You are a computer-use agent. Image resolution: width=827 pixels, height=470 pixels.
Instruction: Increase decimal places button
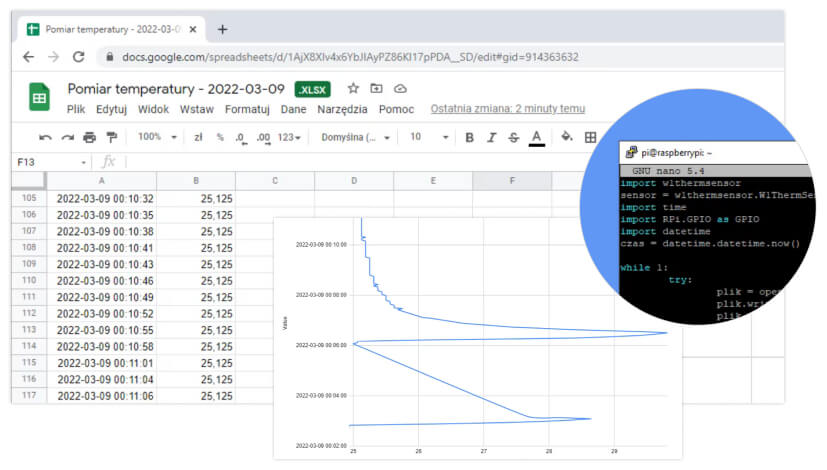tap(263, 138)
